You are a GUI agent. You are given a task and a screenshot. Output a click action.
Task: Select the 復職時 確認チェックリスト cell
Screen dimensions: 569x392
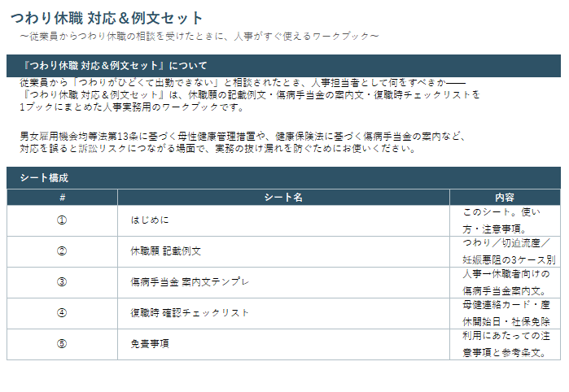tap(283, 313)
